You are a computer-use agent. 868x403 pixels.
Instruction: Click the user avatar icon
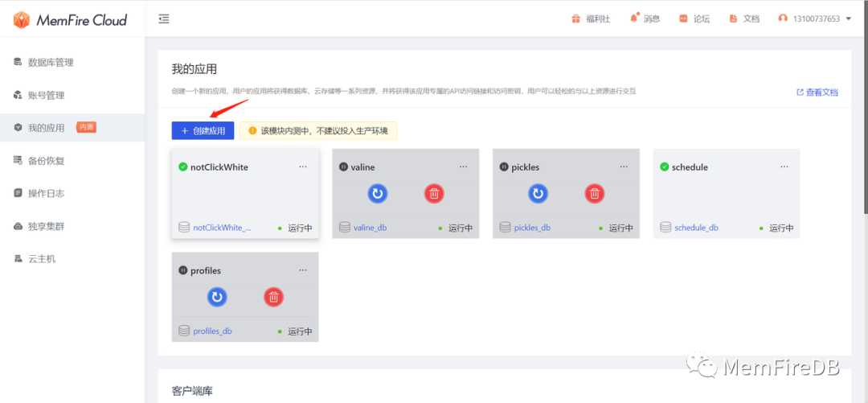click(x=783, y=19)
